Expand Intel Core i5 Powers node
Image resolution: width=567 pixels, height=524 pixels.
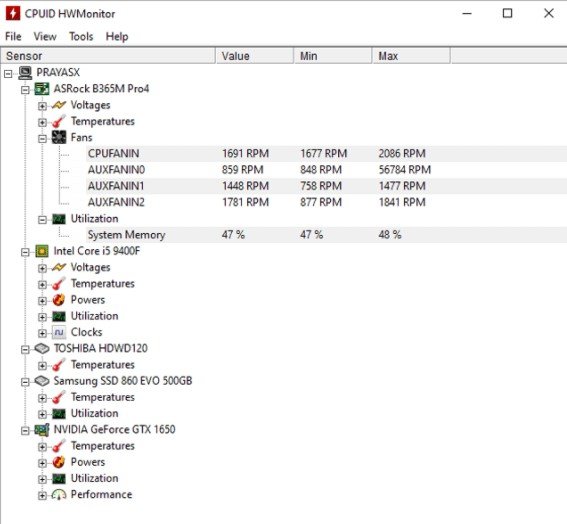pyautogui.click(x=42, y=301)
